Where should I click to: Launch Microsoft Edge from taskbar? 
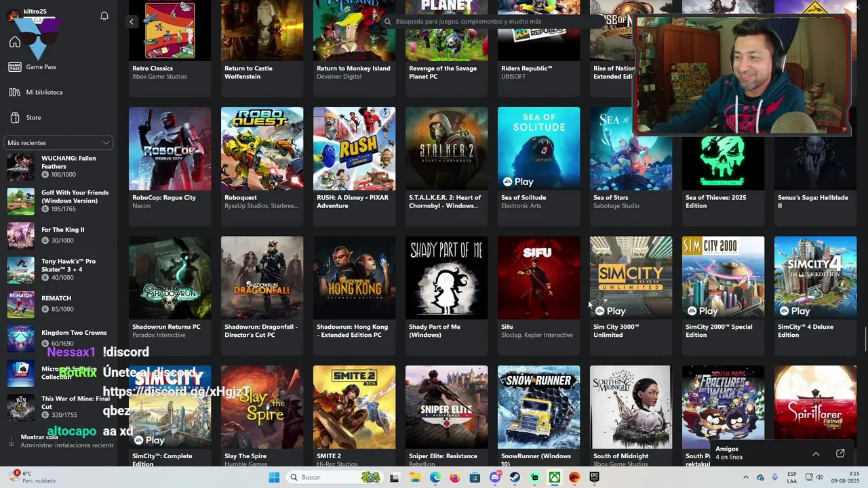click(x=435, y=478)
